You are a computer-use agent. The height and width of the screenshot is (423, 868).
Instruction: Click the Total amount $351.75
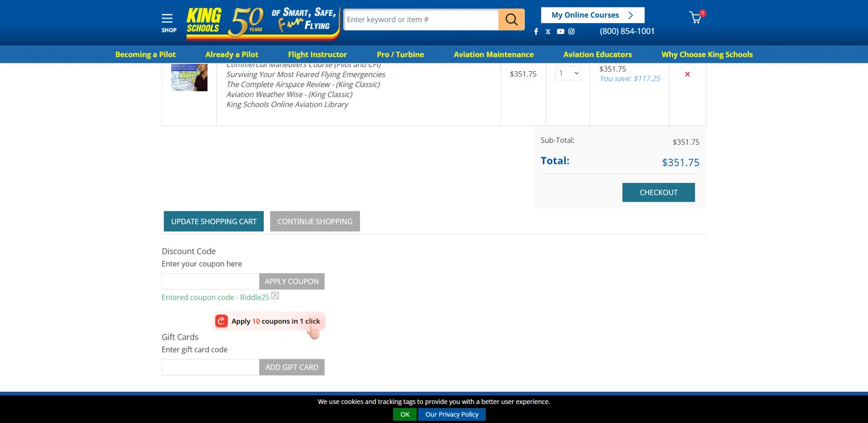681,163
